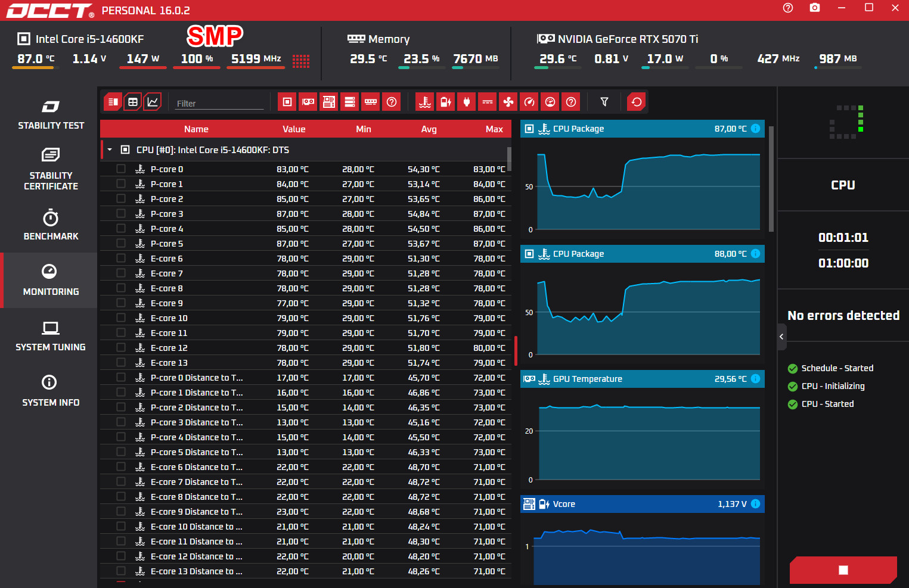Click the Vcore graph header
This screenshot has height=588, width=909.
click(x=643, y=504)
